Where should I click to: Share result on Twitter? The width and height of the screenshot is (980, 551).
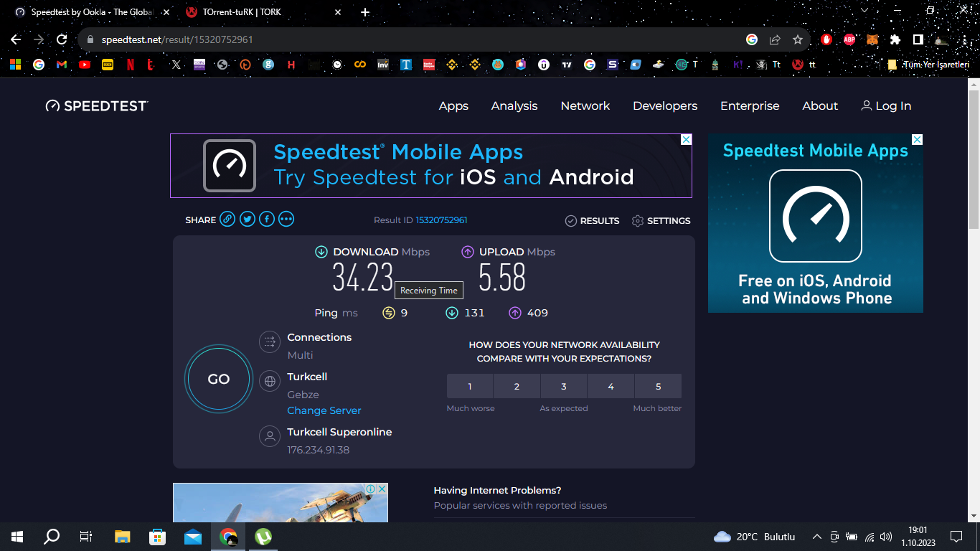click(x=248, y=220)
